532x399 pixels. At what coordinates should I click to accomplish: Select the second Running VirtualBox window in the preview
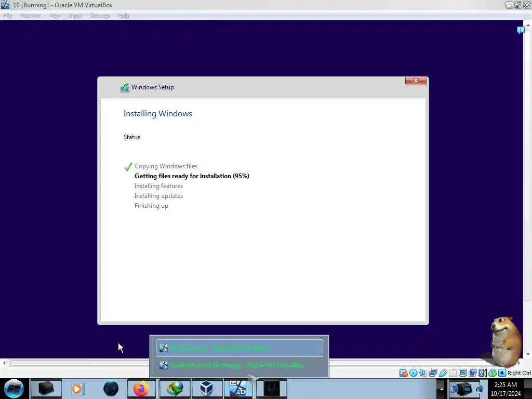(240, 365)
